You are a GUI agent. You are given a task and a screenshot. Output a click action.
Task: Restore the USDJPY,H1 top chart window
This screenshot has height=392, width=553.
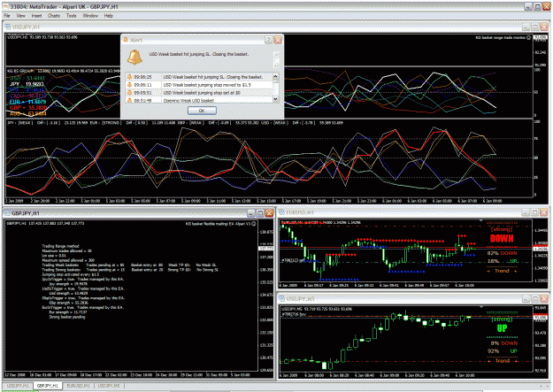pos(534,27)
